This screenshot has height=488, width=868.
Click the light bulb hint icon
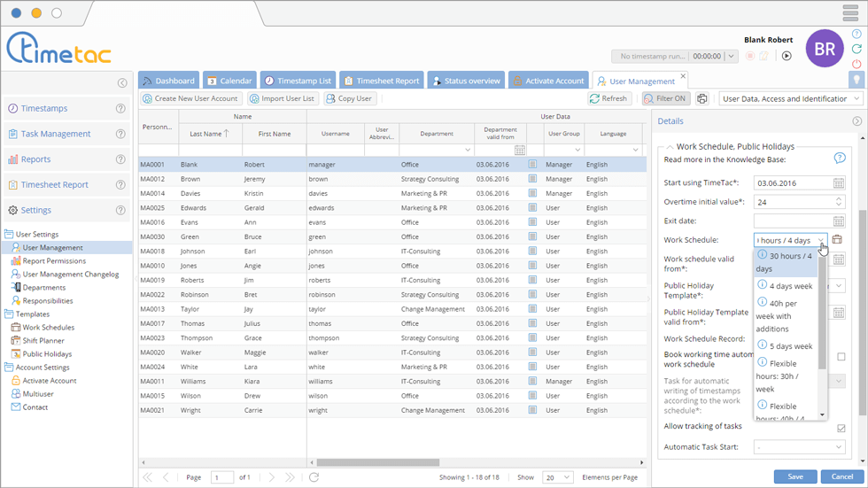point(856,80)
